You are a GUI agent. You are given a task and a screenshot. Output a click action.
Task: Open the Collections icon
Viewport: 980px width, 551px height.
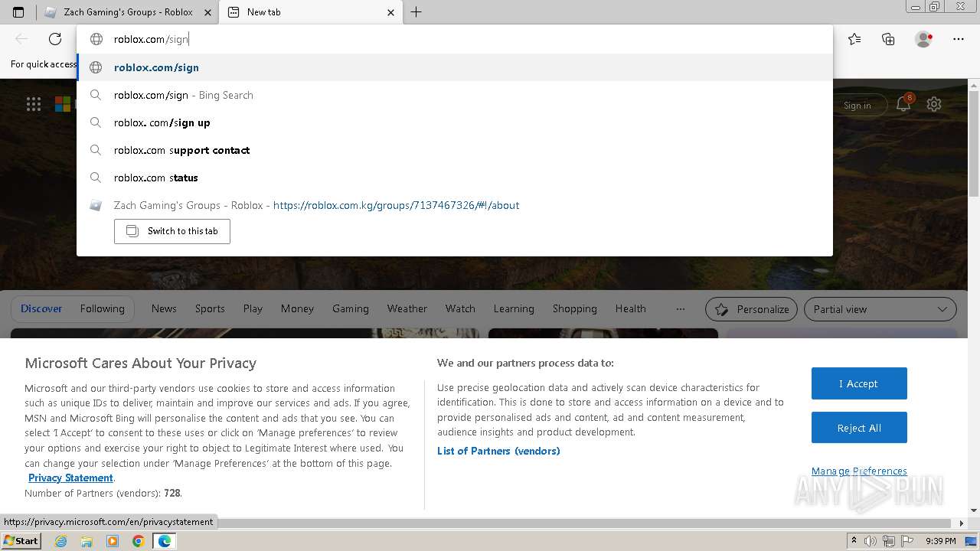point(888,39)
